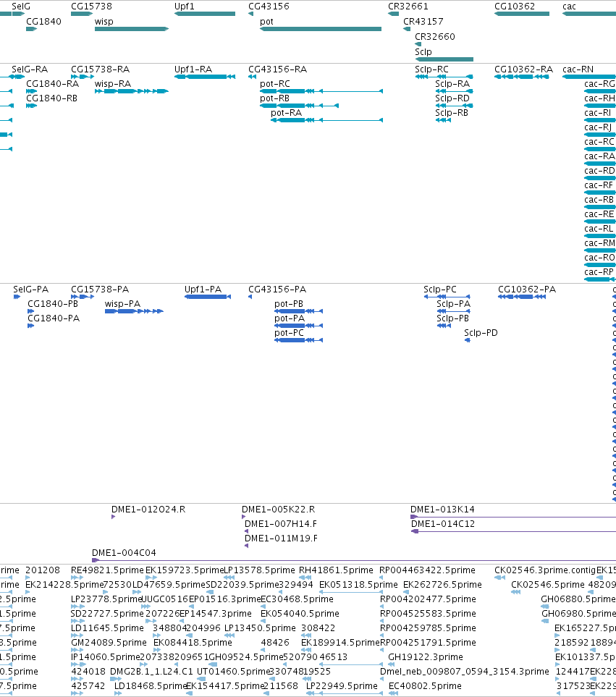Select the CR43157 label
This screenshot has height=697, width=616.
coord(423,21)
